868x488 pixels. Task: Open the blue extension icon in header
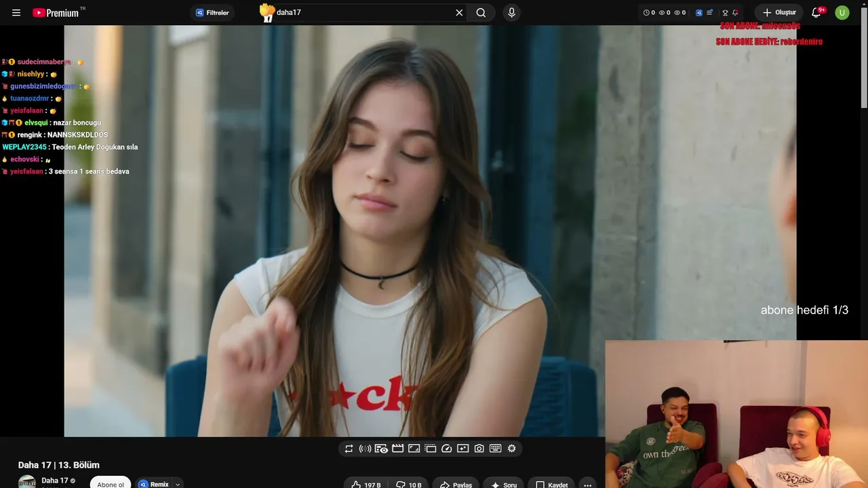[x=699, y=13]
